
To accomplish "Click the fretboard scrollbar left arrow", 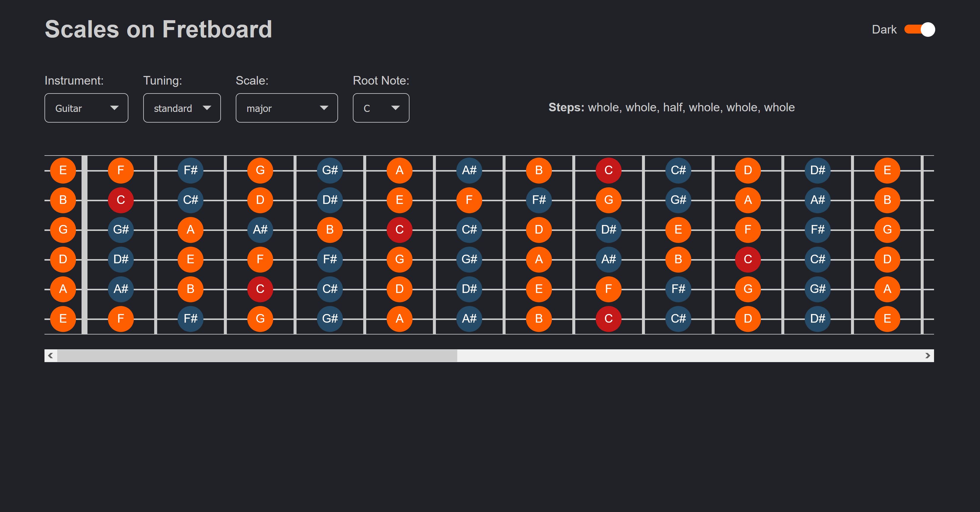I will (x=51, y=356).
